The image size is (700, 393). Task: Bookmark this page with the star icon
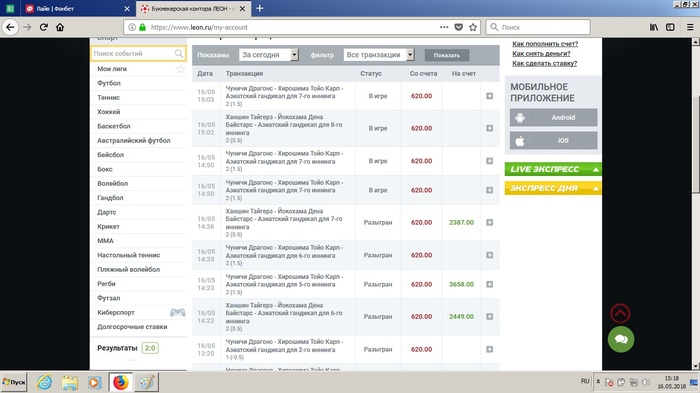tap(473, 27)
